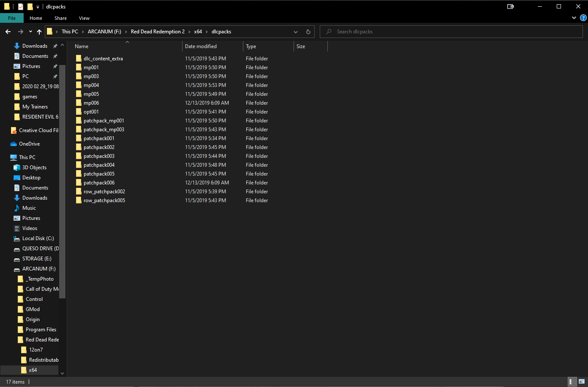
Task: Switch to the View ribbon tab
Action: (84, 18)
